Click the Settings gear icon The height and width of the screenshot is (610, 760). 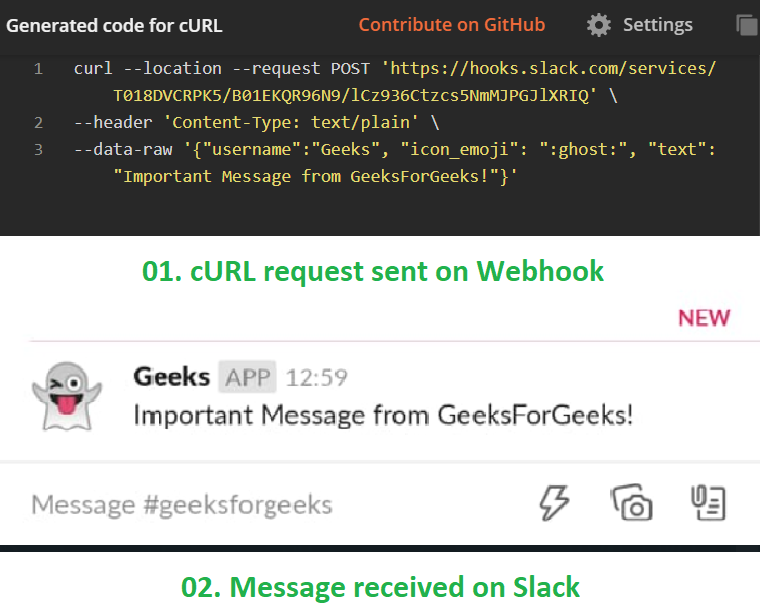[x=598, y=25]
